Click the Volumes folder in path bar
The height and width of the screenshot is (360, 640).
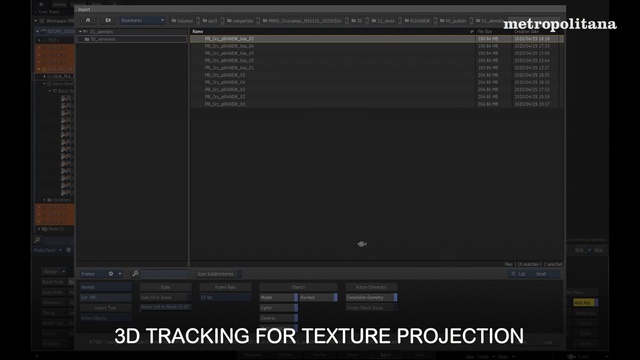182,20
